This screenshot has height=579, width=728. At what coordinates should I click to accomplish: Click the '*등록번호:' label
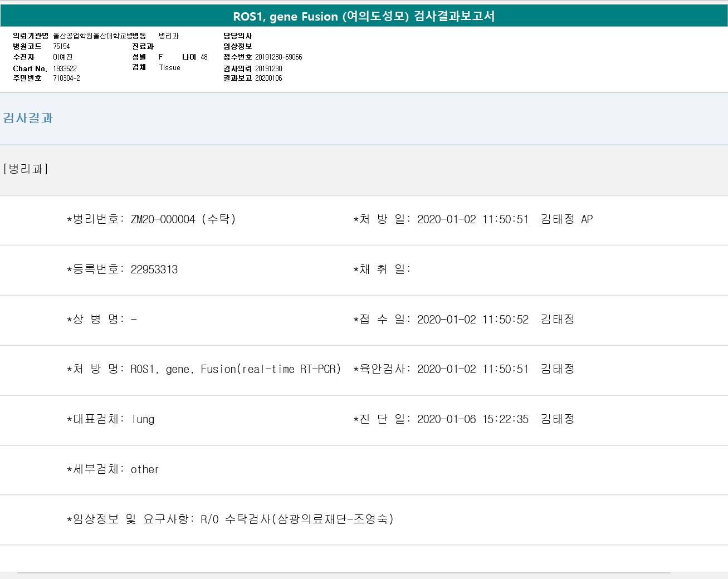96,269
